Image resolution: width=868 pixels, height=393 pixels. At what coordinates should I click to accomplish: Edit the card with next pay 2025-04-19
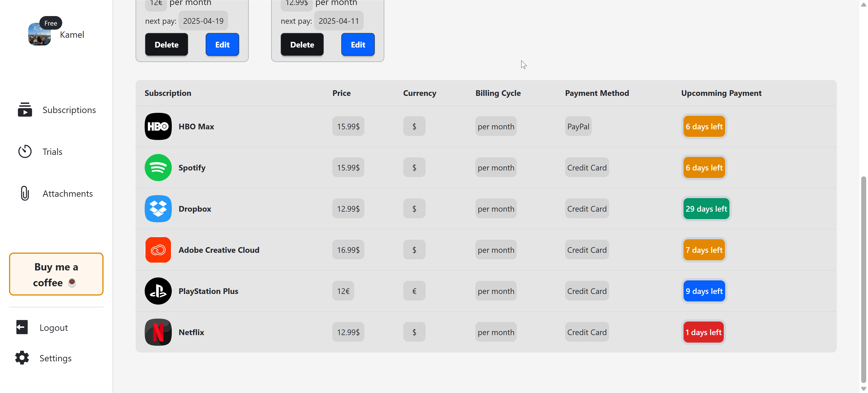point(222,45)
